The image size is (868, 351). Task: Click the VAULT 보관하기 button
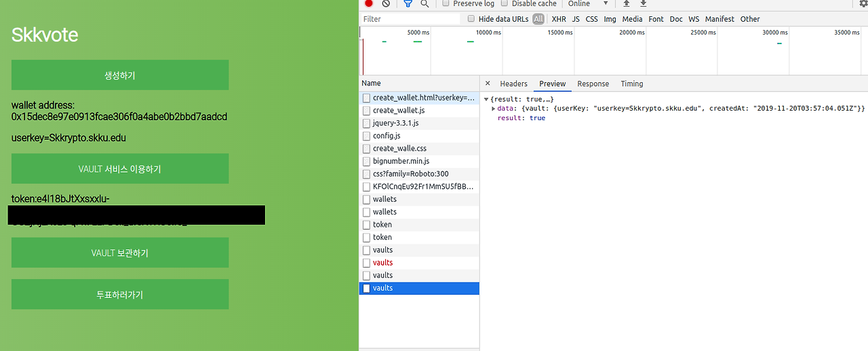(x=120, y=253)
